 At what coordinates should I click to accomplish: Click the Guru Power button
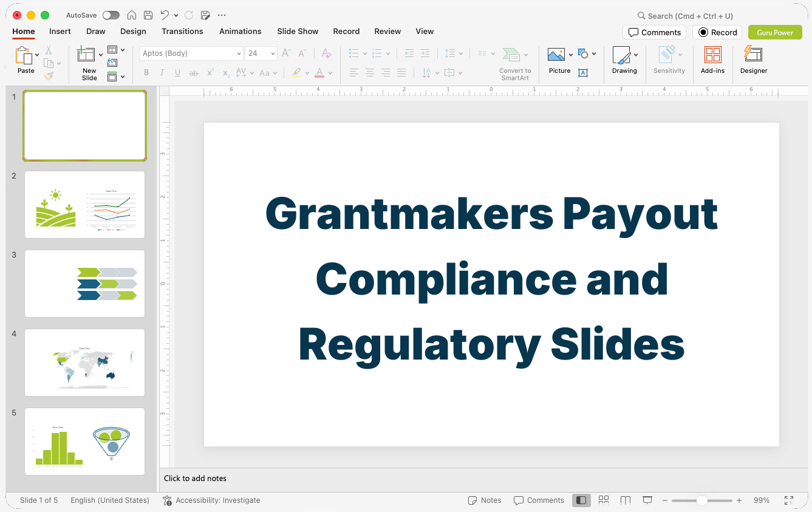[775, 32]
